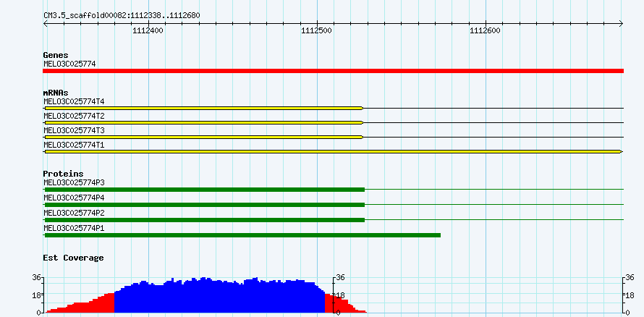Click the 1112400 ruler position label
The image size is (644, 317).
tap(148, 30)
